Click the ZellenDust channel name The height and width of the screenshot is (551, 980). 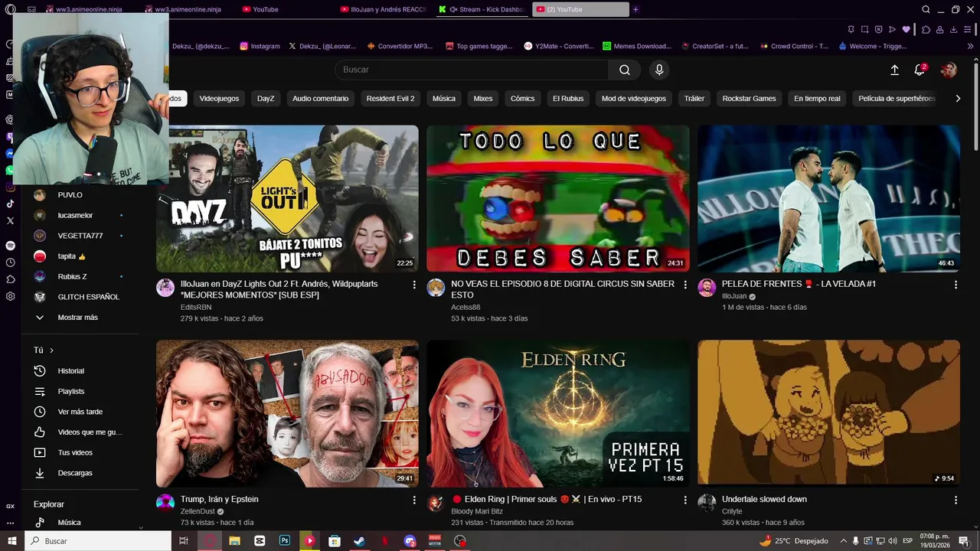click(x=198, y=511)
